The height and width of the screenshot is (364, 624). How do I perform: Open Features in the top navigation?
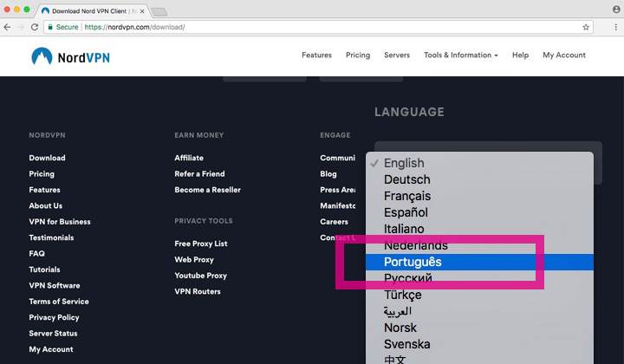click(316, 55)
